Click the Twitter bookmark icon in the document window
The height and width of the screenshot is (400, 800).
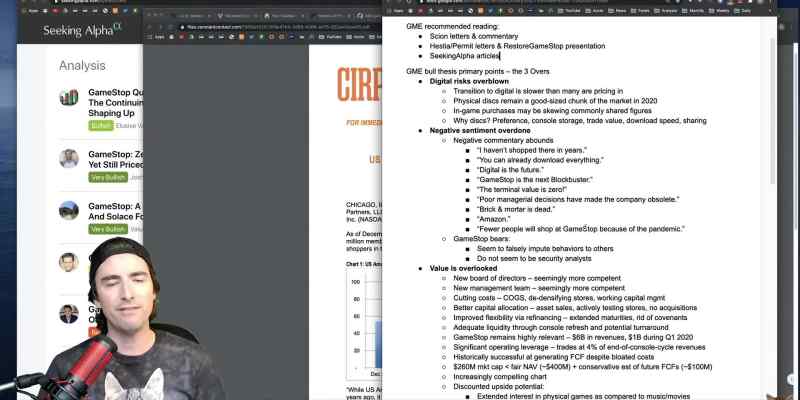(492, 11)
